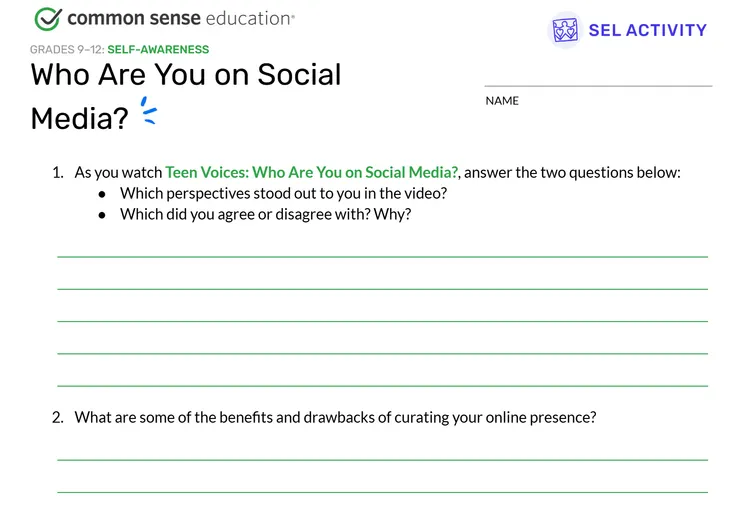Click the GRADES 9–12 text
The image size is (740, 524).
pyautogui.click(x=66, y=49)
